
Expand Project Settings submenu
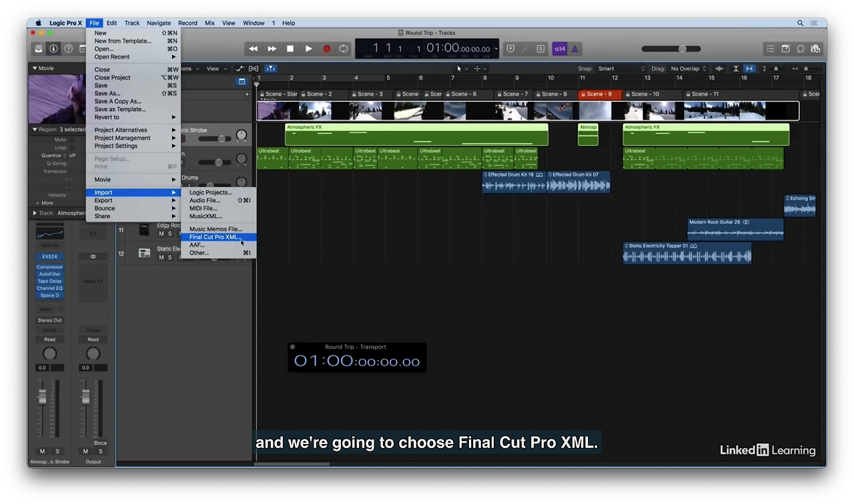133,145
